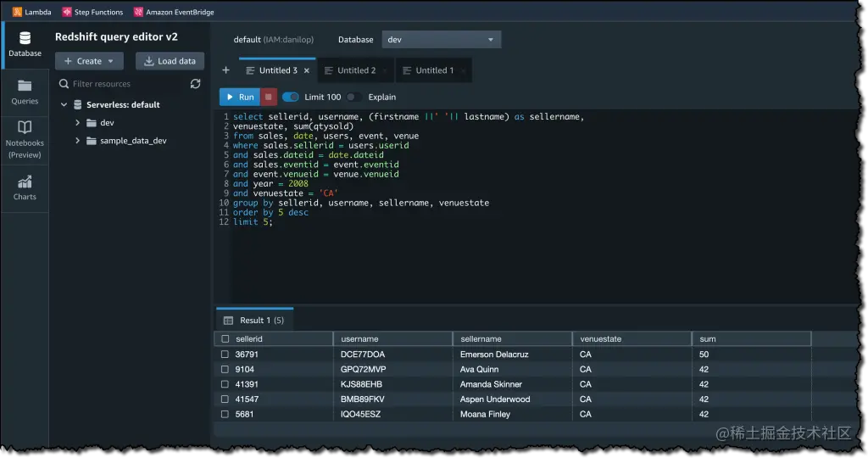Open the Create dropdown menu
Image resolution: width=868 pixels, height=458 pixels.
click(89, 61)
